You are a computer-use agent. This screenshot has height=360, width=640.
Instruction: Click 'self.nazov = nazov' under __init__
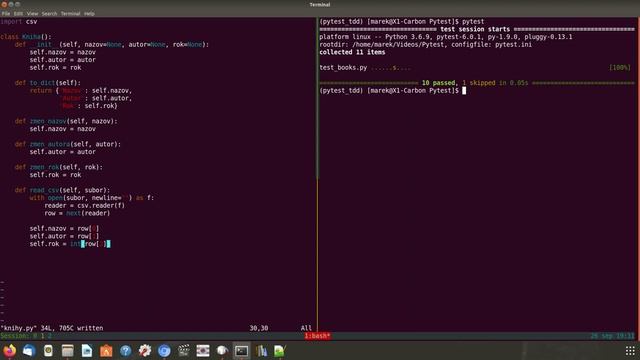coord(62,52)
